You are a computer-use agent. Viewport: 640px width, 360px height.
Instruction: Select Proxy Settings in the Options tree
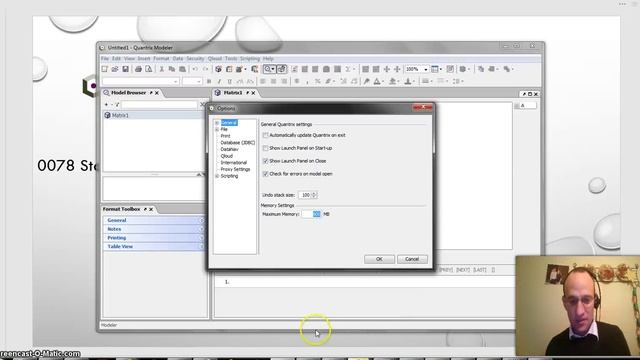click(235, 169)
